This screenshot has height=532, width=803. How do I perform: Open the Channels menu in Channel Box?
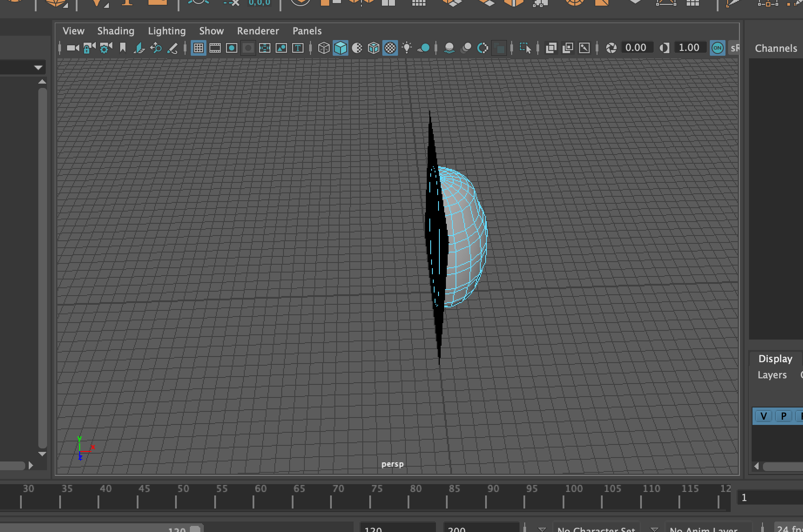pyautogui.click(x=776, y=48)
